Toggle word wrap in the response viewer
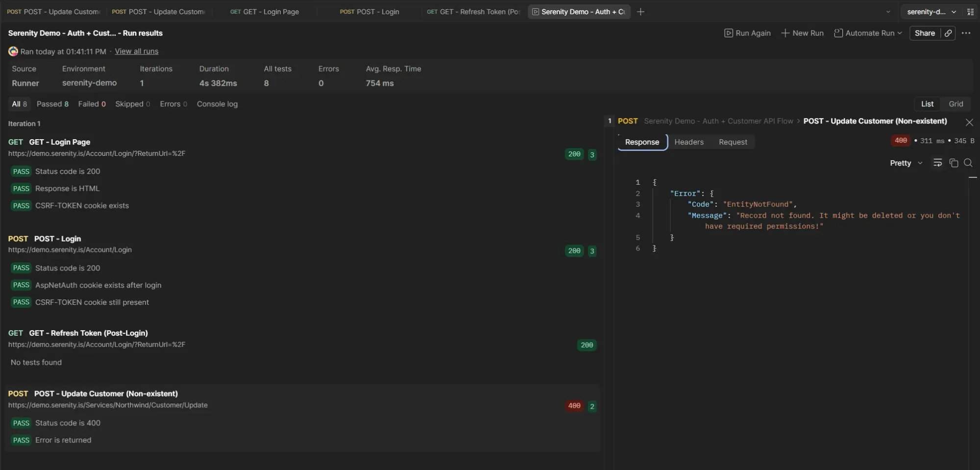The image size is (980, 470). [x=937, y=162]
